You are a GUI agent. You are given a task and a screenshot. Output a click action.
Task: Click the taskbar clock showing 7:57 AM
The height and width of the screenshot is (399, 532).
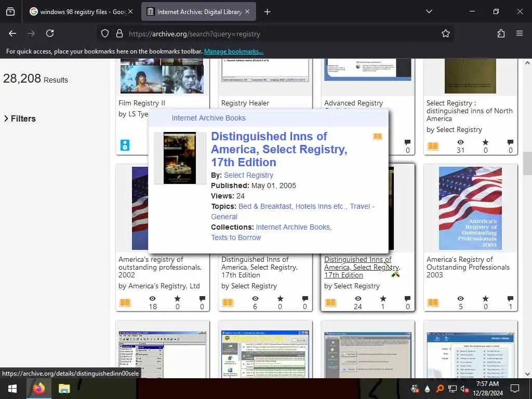[x=487, y=389]
